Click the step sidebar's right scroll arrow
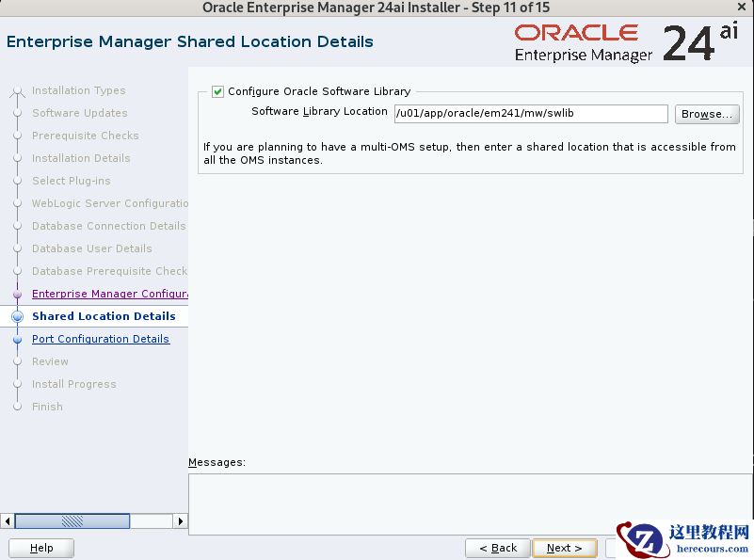 [x=181, y=521]
